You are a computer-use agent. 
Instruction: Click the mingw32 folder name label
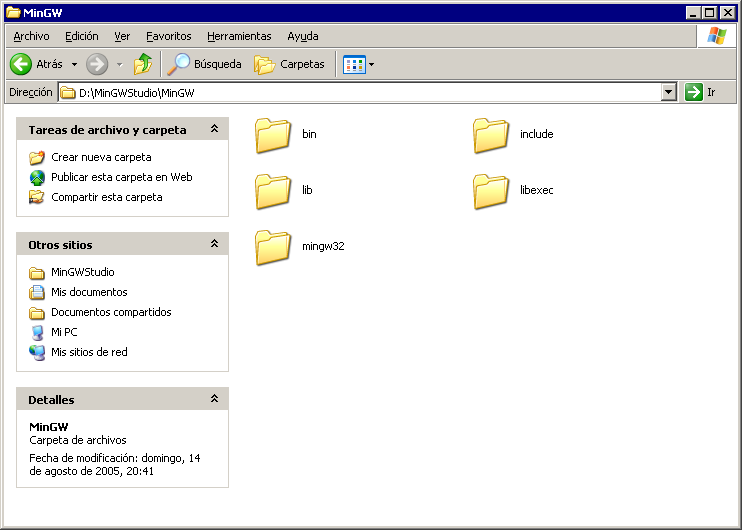tap(323, 247)
